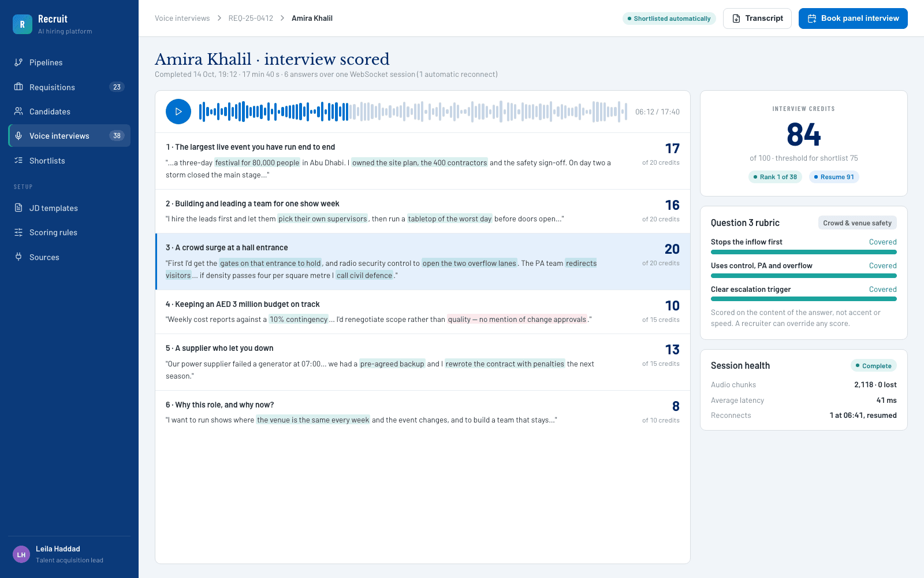Open Candidates in the sidebar
This screenshot has height=578, width=924.
pos(69,111)
